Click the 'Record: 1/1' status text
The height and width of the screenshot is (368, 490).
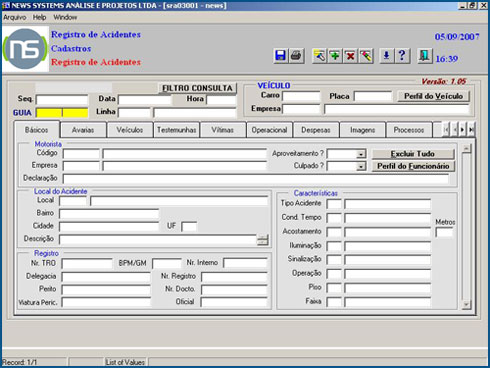coord(19,362)
